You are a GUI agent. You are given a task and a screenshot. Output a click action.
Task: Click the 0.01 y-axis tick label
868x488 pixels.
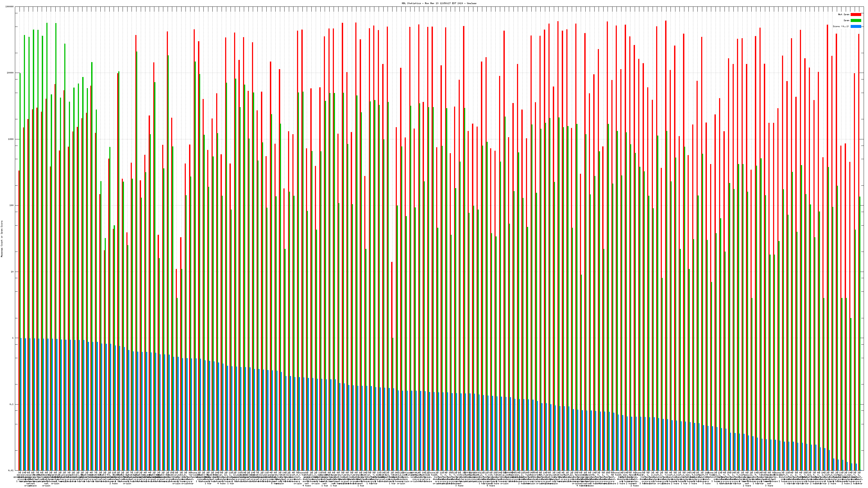11,470
